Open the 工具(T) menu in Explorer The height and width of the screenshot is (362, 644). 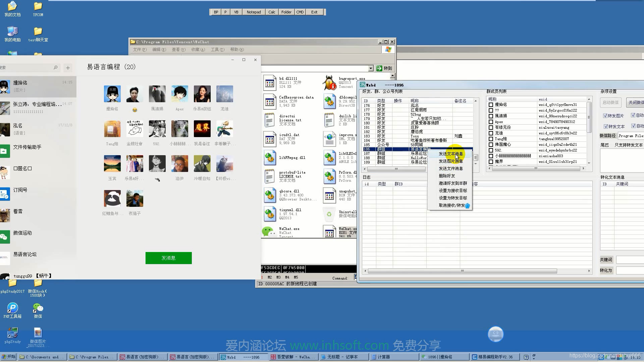pyautogui.click(x=217, y=50)
